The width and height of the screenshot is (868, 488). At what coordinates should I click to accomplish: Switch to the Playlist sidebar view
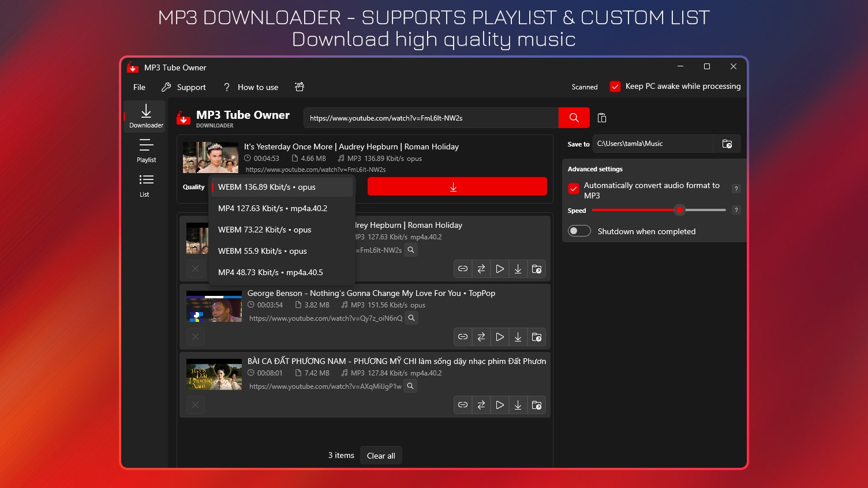click(146, 151)
